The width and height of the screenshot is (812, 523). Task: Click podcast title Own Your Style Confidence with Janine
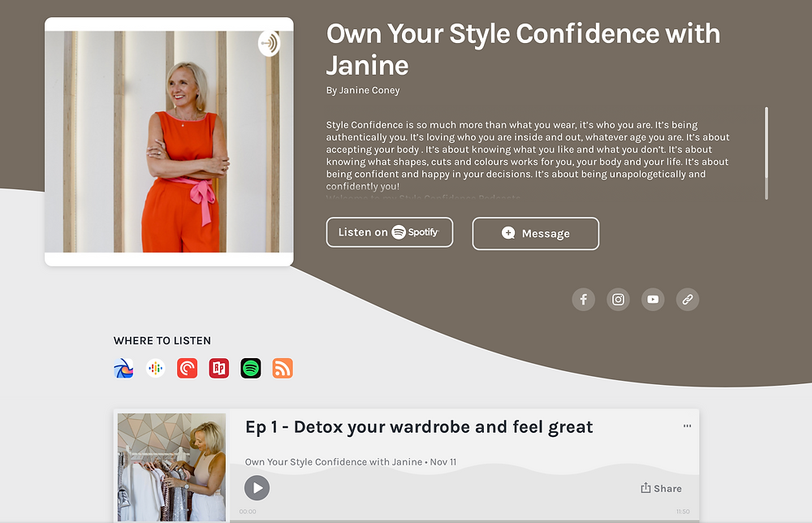[523, 50]
